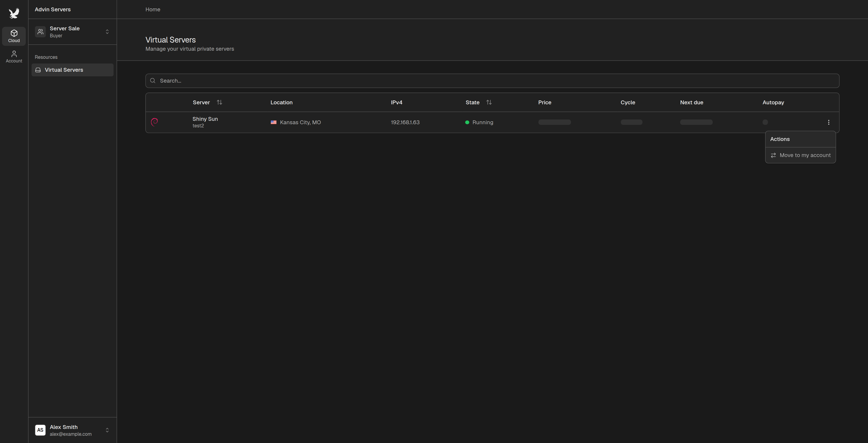Image resolution: width=868 pixels, height=443 pixels.
Task: Click the Advin Servers title
Action: coord(53,10)
